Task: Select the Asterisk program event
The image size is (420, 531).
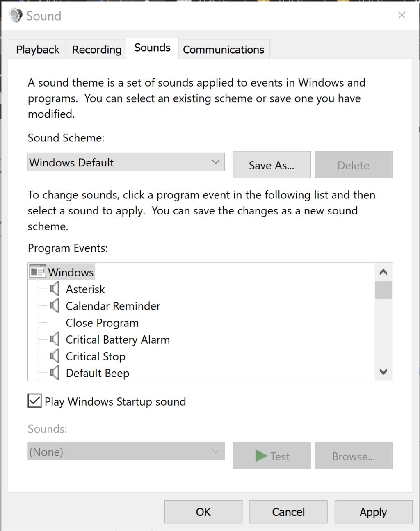Action: coord(85,289)
